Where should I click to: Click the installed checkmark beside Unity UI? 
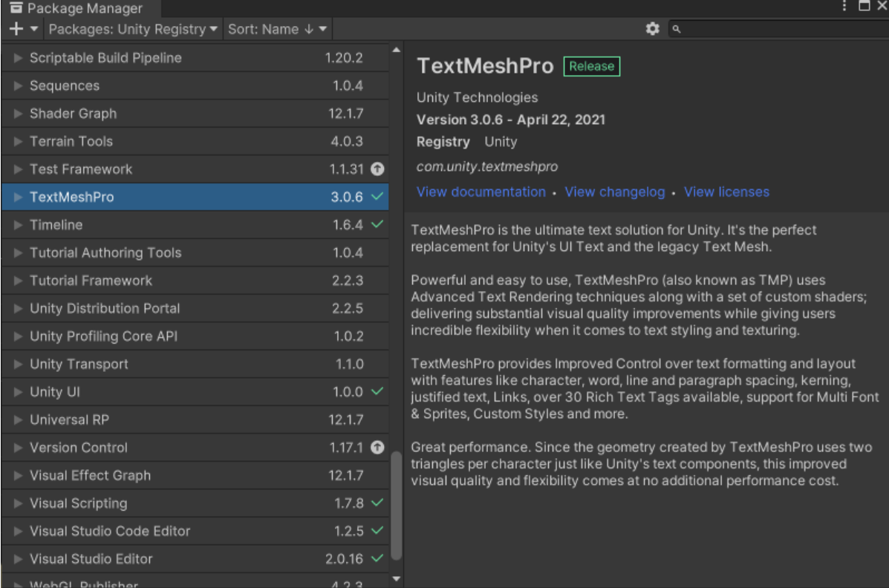click(x=377, y=391)
